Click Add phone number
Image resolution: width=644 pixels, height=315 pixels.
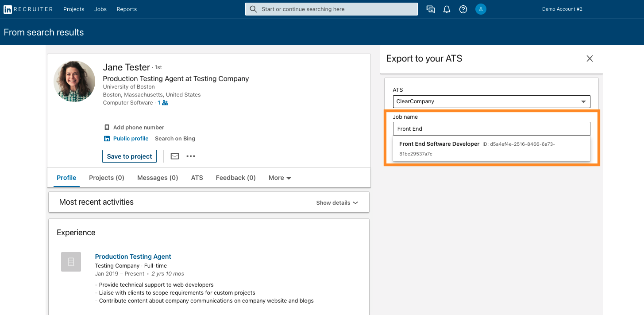[x=139, y=127]
